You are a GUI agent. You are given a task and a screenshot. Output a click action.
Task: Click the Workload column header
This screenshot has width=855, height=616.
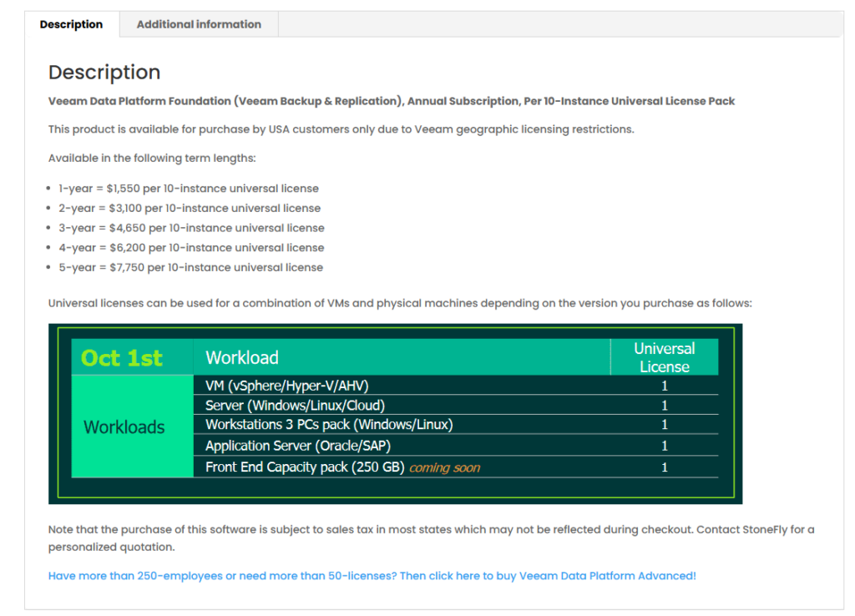(x=242, y=358)
